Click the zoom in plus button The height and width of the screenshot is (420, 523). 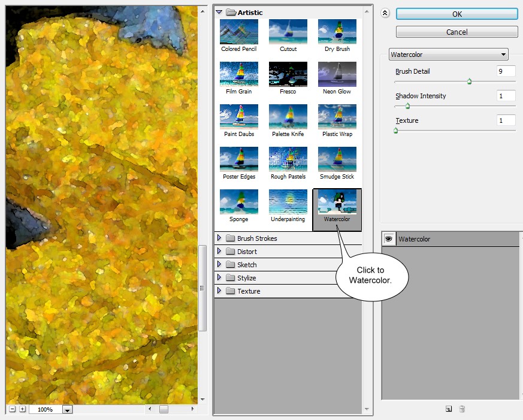[22, 409]
